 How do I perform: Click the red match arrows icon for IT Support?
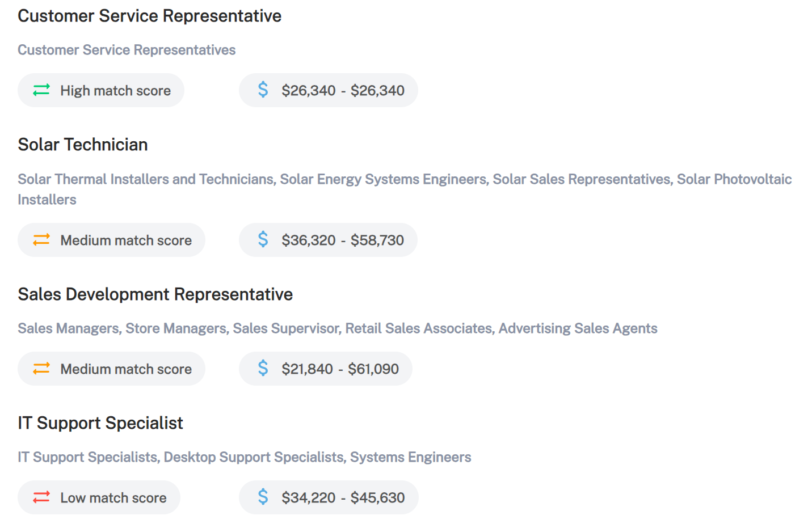(x=41, y=497)
